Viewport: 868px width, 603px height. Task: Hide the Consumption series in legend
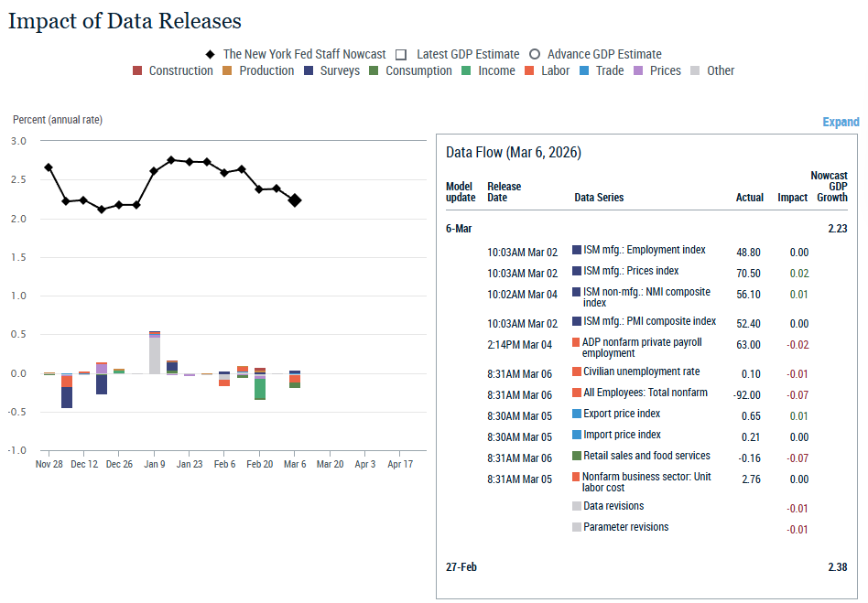pyautogui.click(x=374, y=70)
